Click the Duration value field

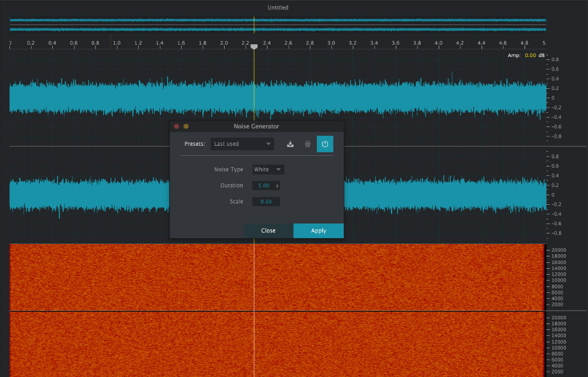(x=264, y=185)
